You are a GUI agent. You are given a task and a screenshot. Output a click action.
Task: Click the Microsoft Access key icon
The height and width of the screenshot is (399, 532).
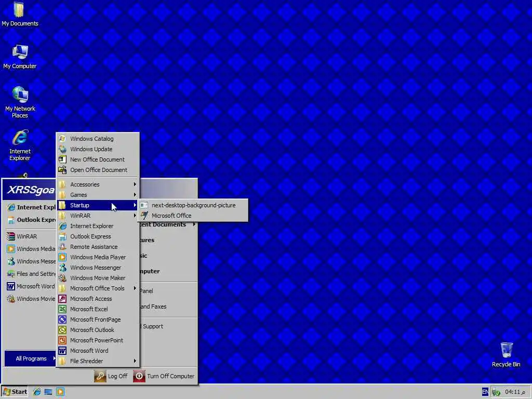pos(62,299)
